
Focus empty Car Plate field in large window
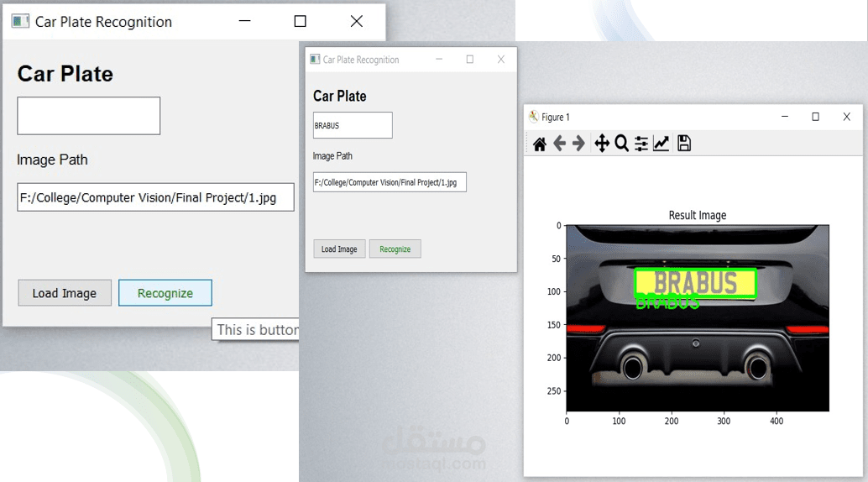[x=89, y=116]
